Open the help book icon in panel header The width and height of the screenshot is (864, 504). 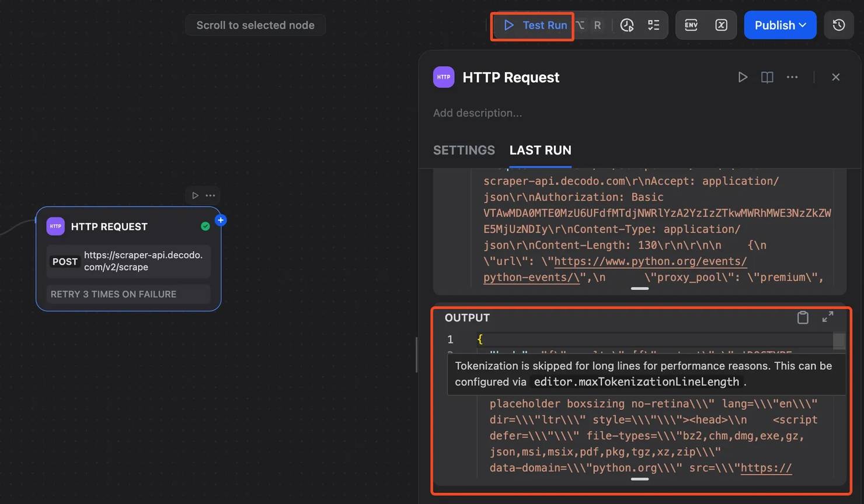[x=767, y=77]
